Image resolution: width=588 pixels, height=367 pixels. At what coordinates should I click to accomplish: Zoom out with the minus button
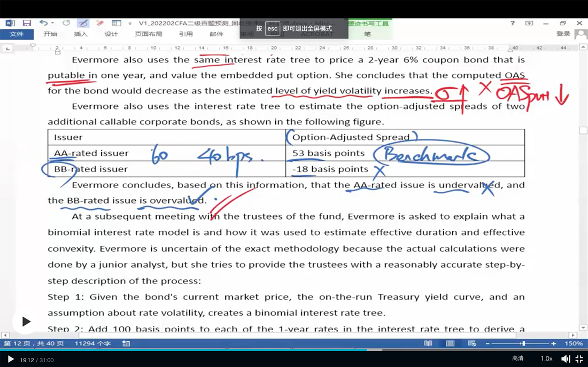coord(488,343)
